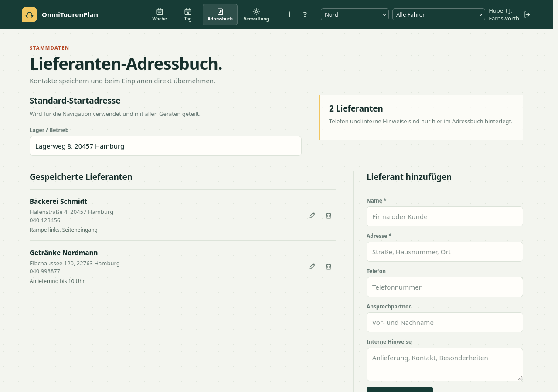Click the Telefon input field
The width and height of the screenshot is (558, 392).
[x=445, y=287]
